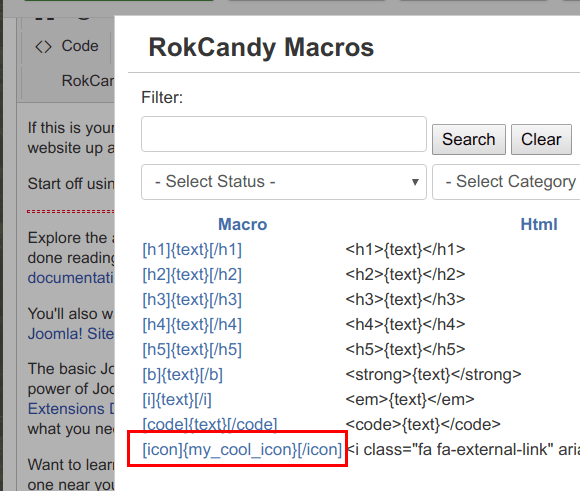This screenshot has width=580, height=491.
Task: Select the [h1]{text}[/h1] macro
Action: [192, 250]
